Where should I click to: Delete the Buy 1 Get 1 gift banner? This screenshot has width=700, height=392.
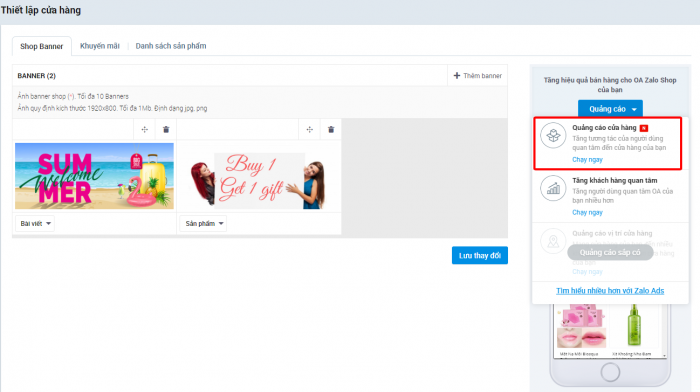(x=331, y=129)
